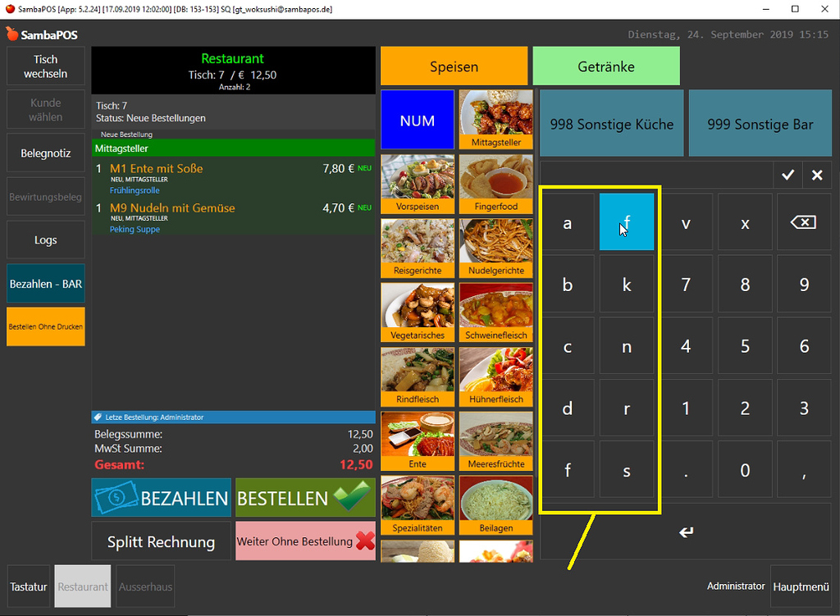Open 998 Sonstige Küche
Viewport: 840px width, 616px height.
(610, 123)
